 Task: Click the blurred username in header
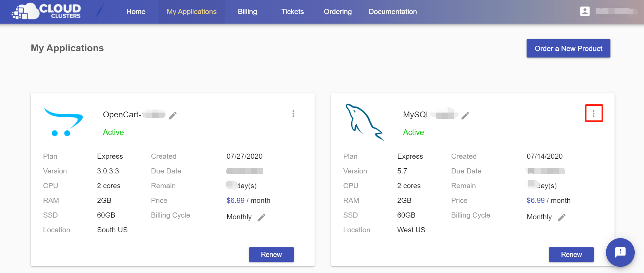(x=616, y=11)
